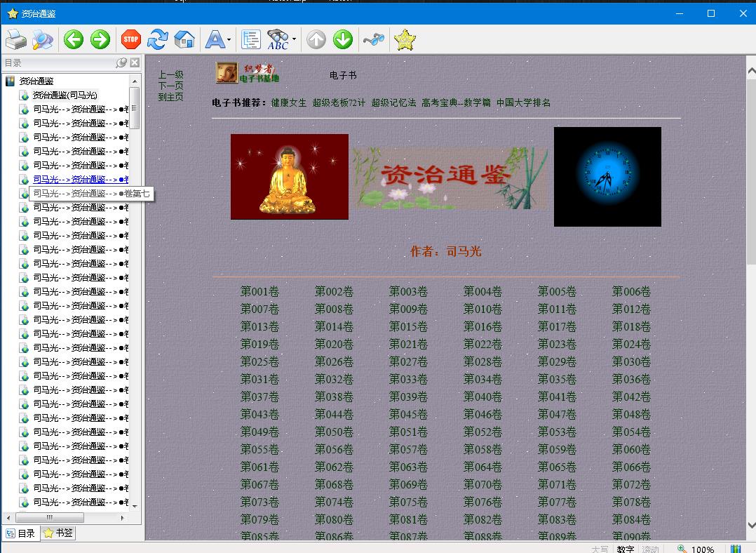Open chapter 第060卷
756x553 pixels.
[x=631, y=449]
